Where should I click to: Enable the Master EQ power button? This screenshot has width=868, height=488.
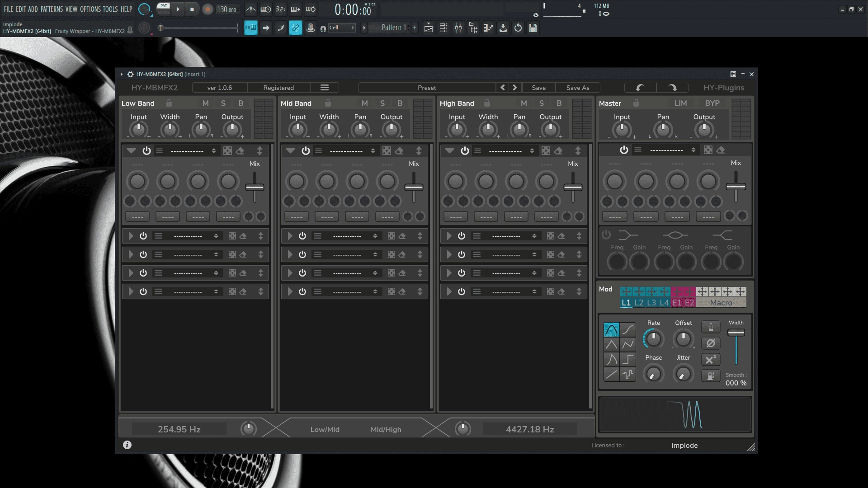pos(606,235)
